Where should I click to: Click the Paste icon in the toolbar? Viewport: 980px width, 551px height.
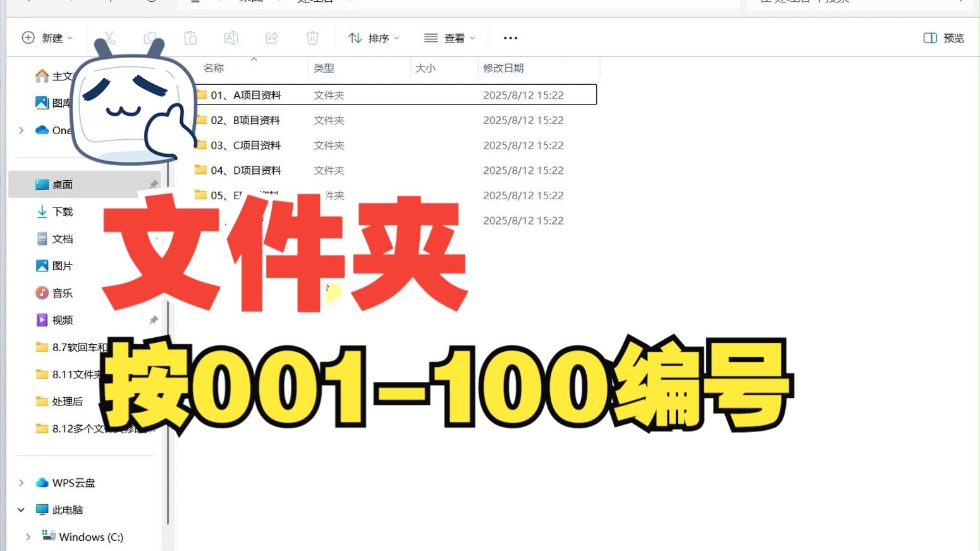coord(190,37)
